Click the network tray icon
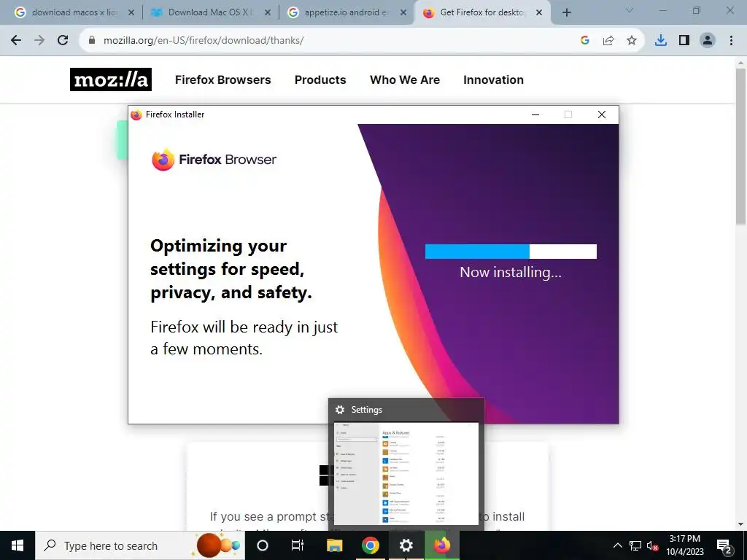Viewport: 747px width, 560px height. (x=635, y=545)
